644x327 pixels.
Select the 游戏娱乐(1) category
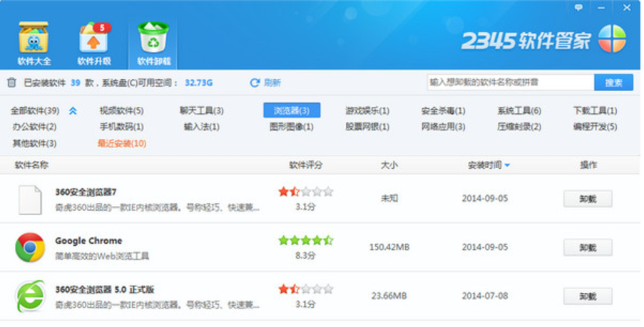(367, 110)
